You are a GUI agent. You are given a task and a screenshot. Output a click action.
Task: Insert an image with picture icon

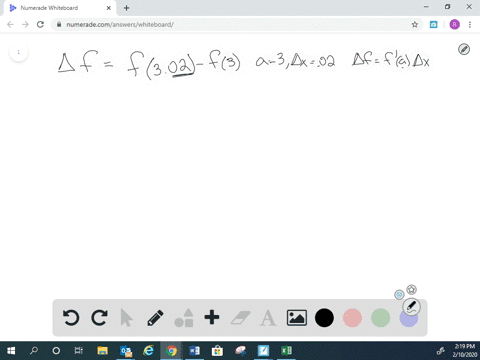[297, 318]
